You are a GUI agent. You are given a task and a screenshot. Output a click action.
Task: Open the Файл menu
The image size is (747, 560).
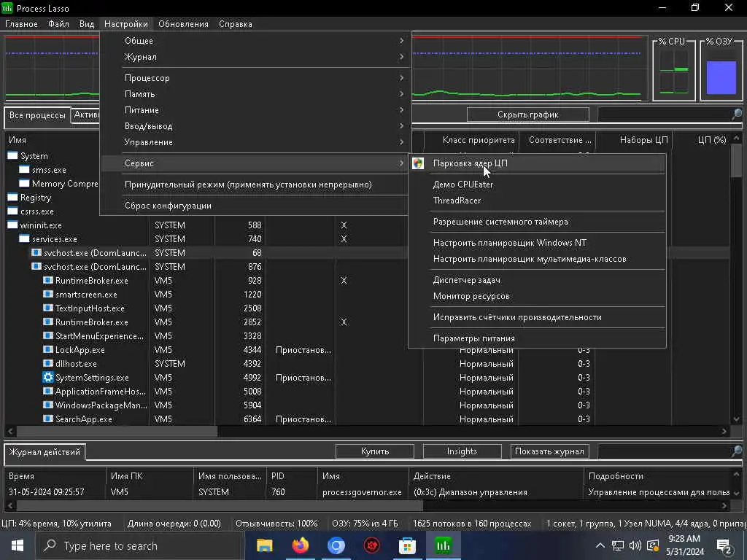[x=58, y=24]
